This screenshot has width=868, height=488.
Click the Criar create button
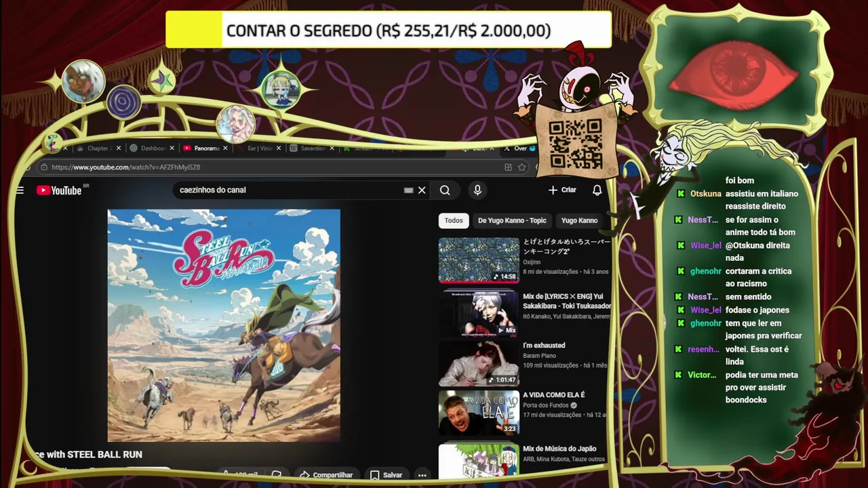coord(562,190)
